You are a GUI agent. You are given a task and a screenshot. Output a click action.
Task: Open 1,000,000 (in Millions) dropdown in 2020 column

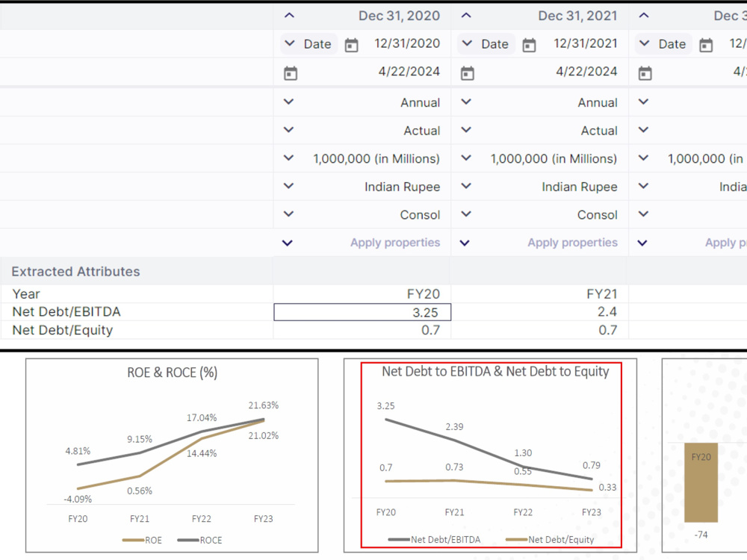(288, 158)
